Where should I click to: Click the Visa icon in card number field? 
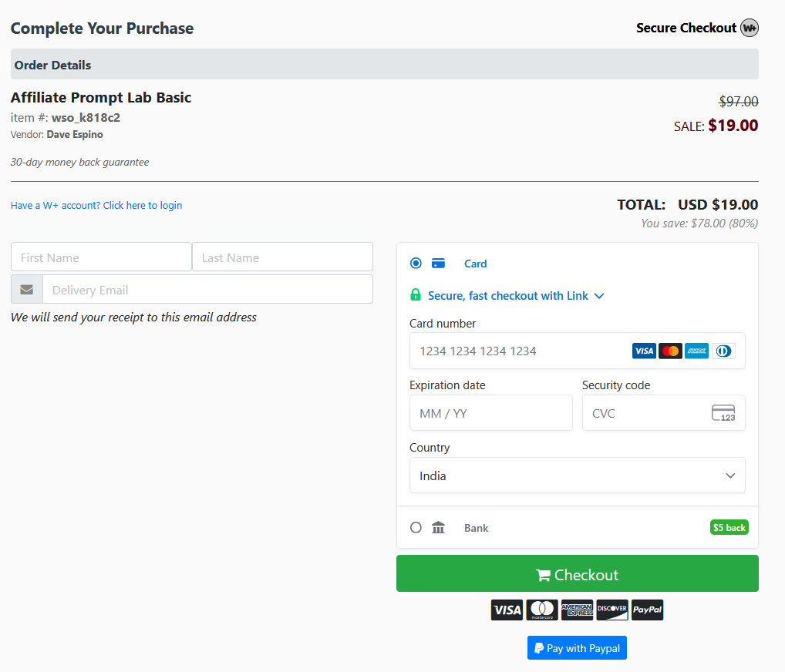point(644,351)
